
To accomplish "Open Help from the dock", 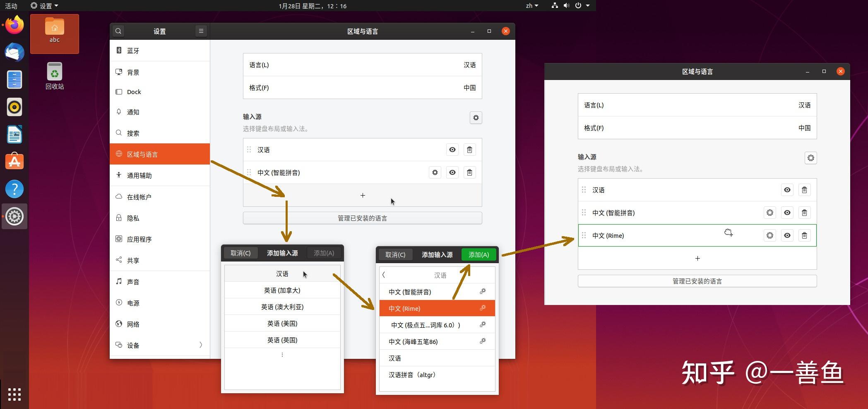I will [14, 189].
